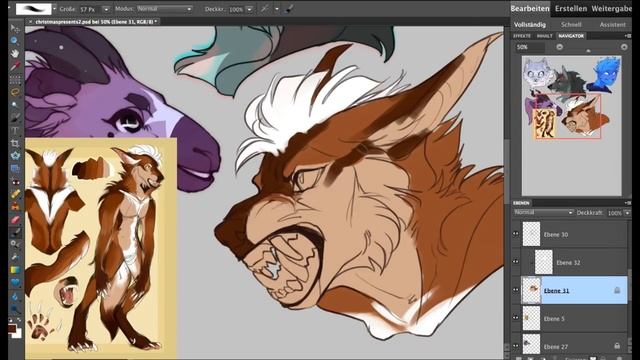Toggle visibility of layer Ebene 31
640x360 pixels.
(x=516, y=290)
